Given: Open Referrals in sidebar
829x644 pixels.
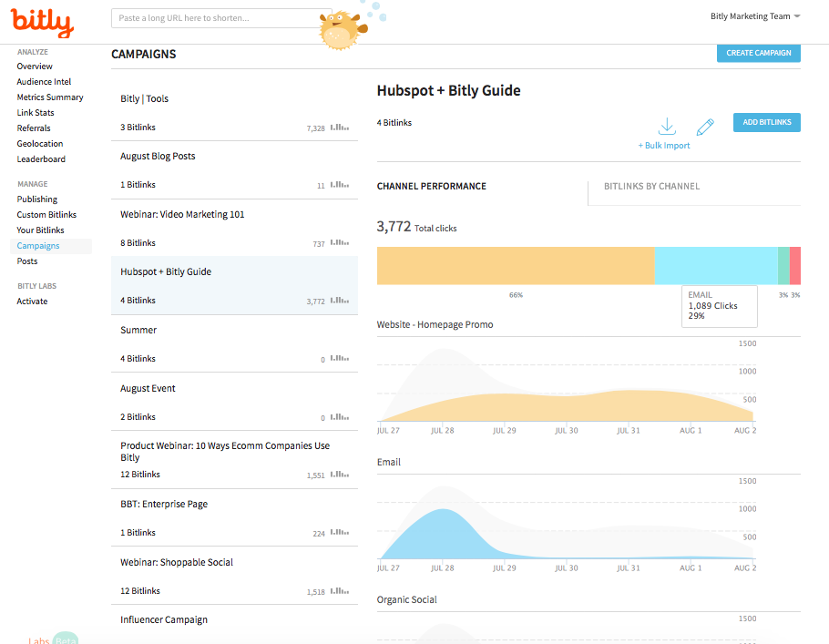Looking at the screenshot, I should pyautogui.click(x=34, y=128).
